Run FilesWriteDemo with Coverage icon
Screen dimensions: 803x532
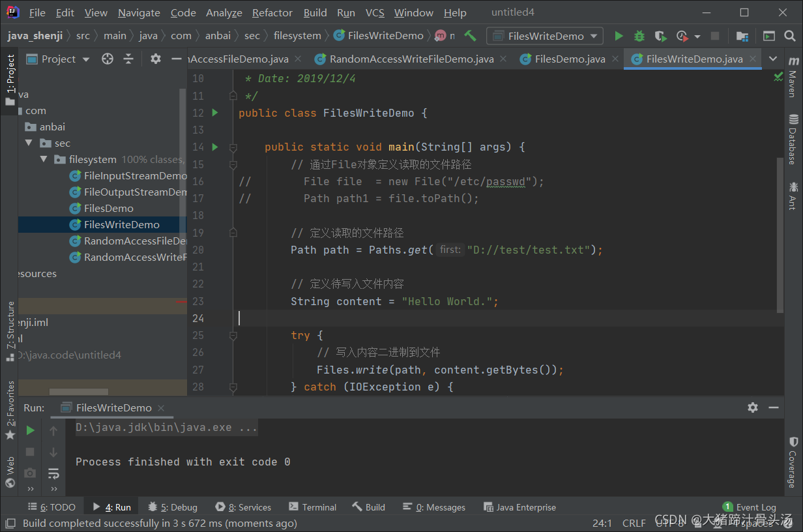pyautogui.click(x=660, y=36)
